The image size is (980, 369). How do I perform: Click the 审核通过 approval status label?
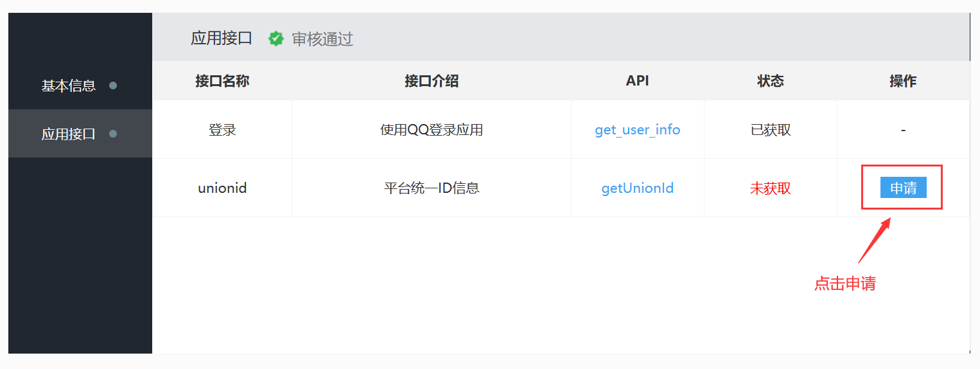(x=322, y=39)
